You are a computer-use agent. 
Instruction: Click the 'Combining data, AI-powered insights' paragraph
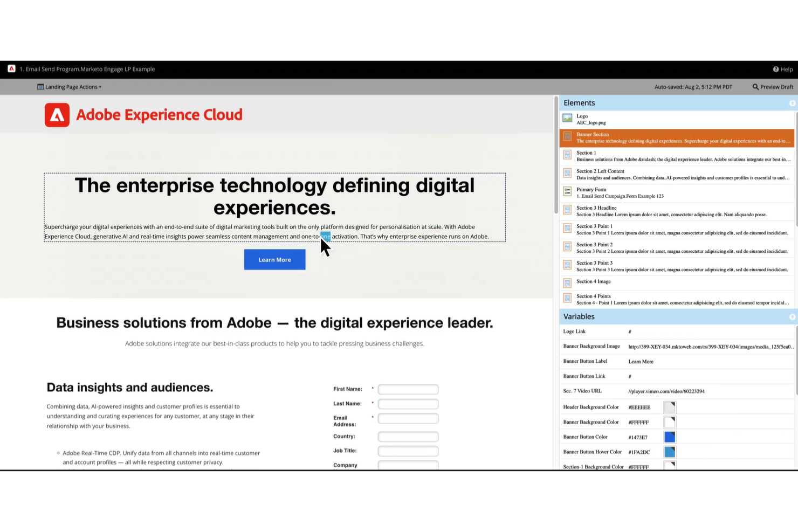(x=150, y=416)
